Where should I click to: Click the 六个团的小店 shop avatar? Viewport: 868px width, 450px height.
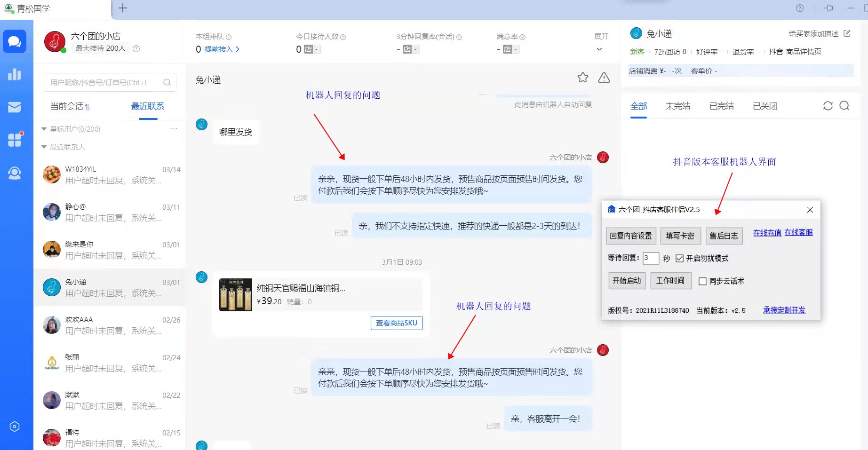tap(55, 42)
